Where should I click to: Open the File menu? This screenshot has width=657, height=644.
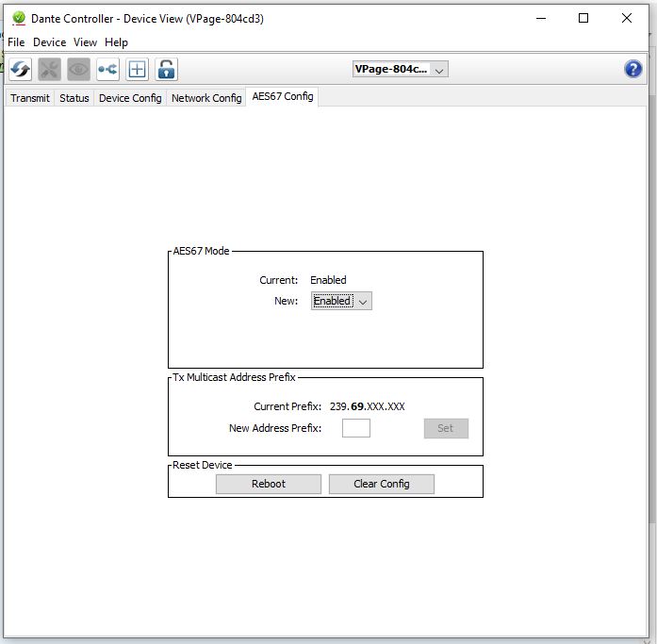(x=16, y=42)
